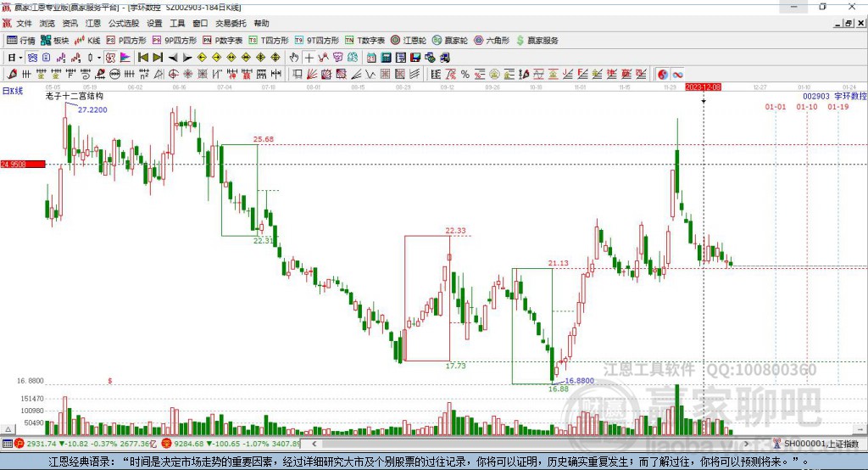Open the T四方形 time square

[x=269, y=41]
